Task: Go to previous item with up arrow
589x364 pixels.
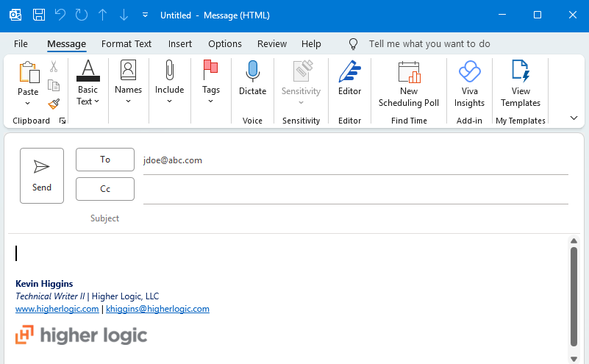Action: pos(102,15)
